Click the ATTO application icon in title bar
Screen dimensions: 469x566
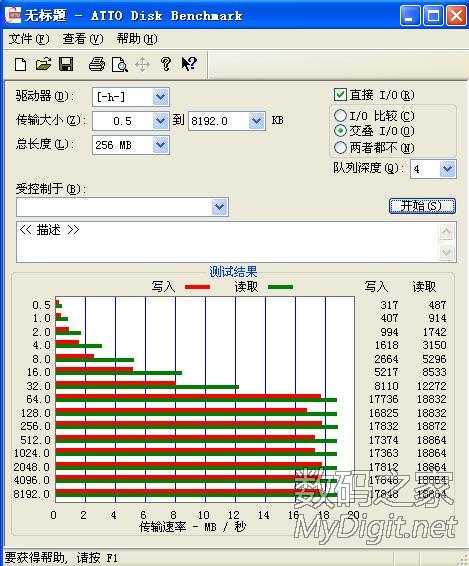pyautogui.click(x=13, y=15)
